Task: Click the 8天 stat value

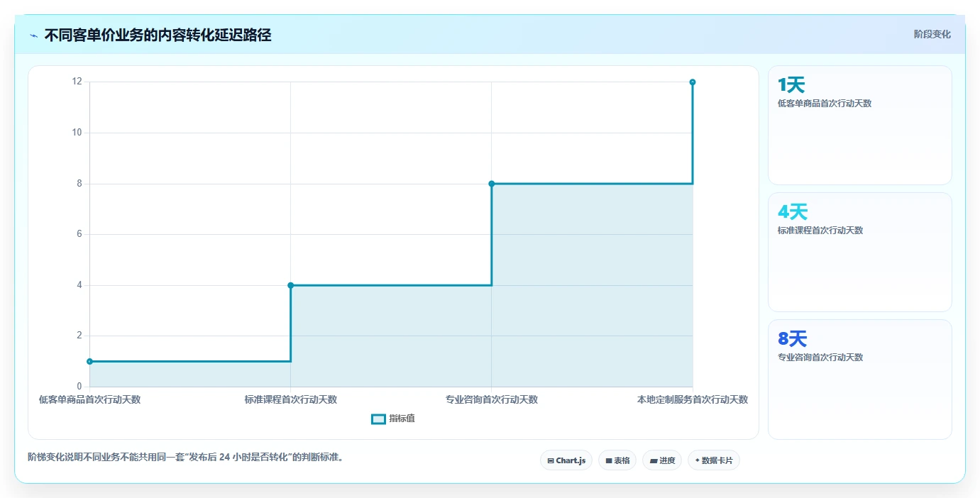Action: [793, 339]
